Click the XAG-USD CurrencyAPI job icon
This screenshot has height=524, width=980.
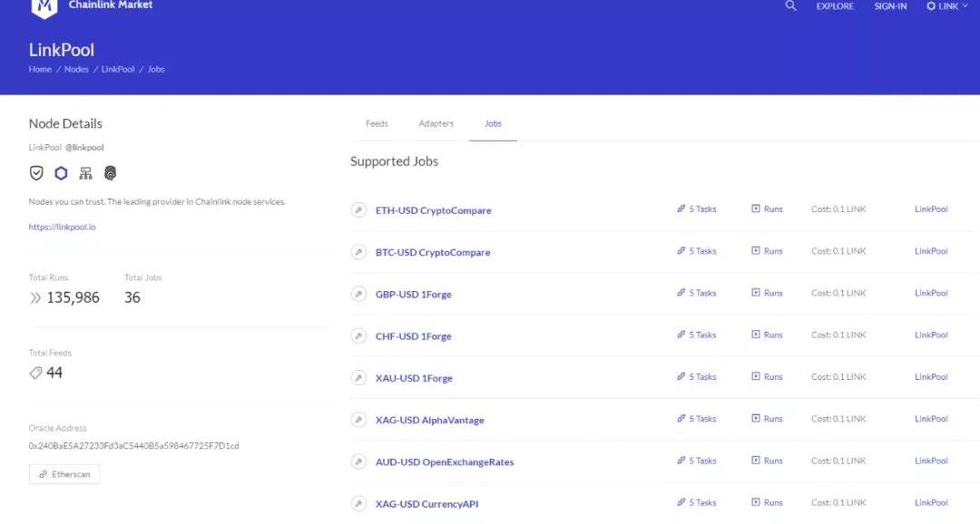coord(358,503)
